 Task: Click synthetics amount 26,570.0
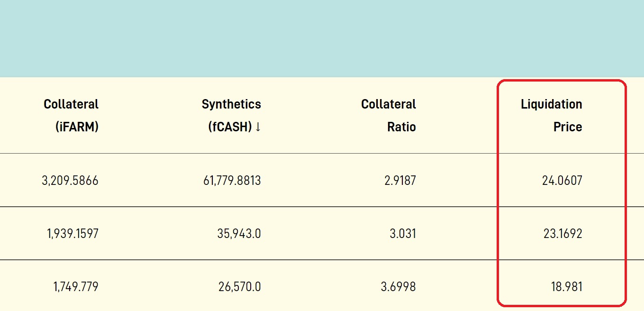(x=240, y=287)
